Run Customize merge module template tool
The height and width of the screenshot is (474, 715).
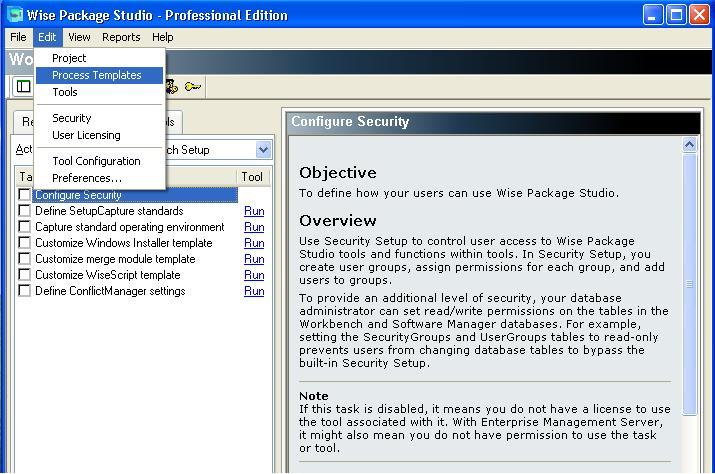[254, 259]
